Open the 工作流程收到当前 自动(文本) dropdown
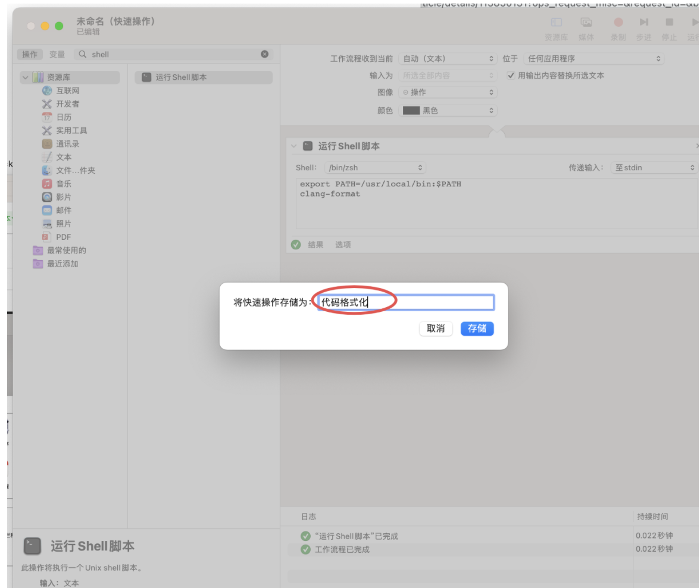 (448, 59)
